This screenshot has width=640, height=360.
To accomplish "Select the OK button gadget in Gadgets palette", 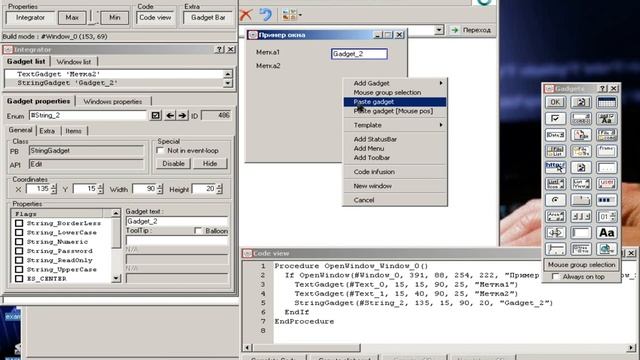I will (555, 102).
